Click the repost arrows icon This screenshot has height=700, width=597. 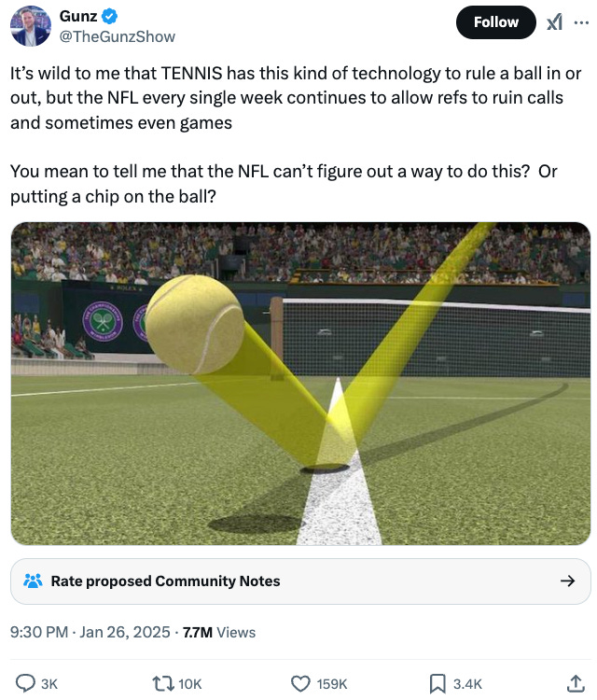click(163, 683)
